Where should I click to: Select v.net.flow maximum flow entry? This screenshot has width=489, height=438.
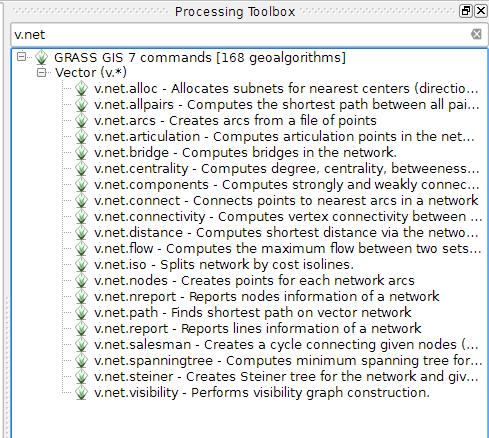click(288, 249)
